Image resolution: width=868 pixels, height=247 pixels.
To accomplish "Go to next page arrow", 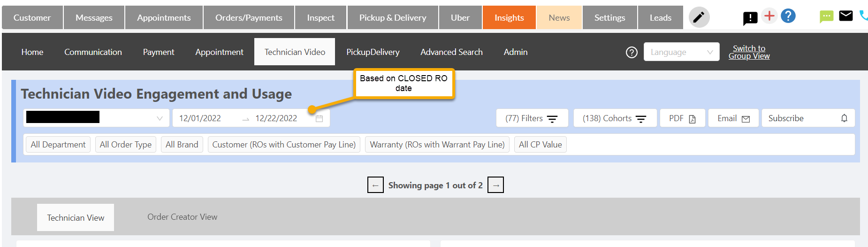I will click(x=496, y=185).
